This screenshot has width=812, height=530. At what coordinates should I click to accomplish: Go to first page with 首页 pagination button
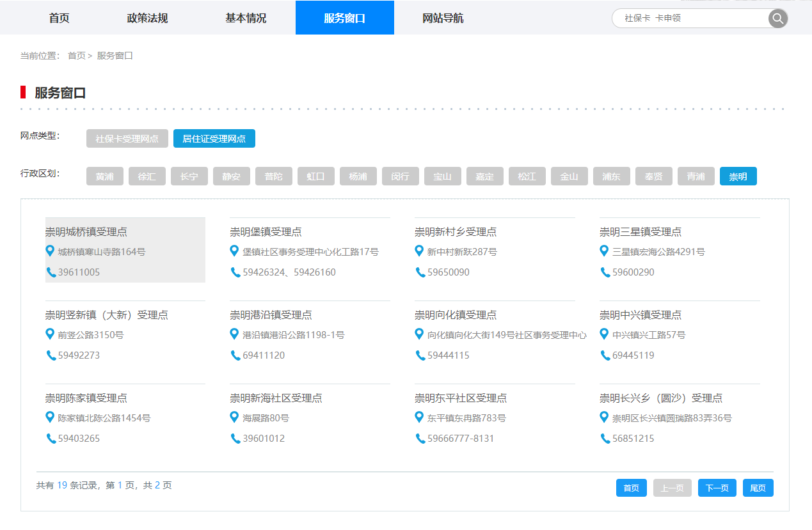pos(632,488)
